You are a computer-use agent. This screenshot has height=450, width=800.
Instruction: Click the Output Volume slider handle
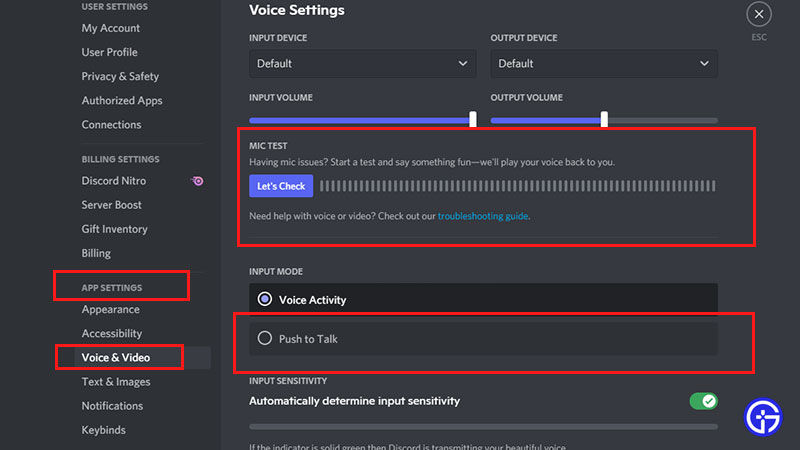[604, 119]
